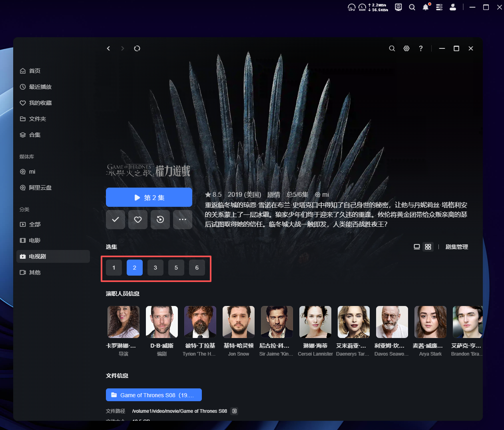Open 文件夹 folders in sidebar
Screen dimensions: 504x430
[x=53, y=119]
